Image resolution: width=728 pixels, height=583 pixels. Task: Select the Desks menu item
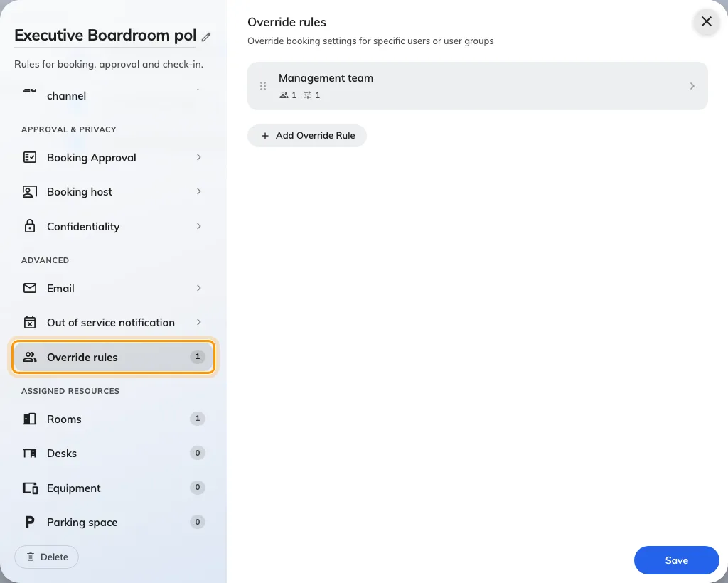(x=113, y=454)
